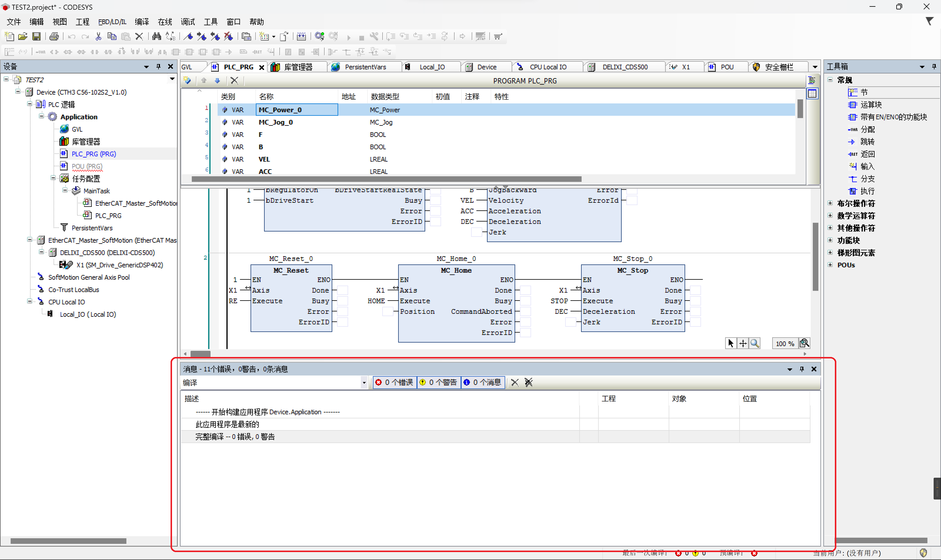
Task: Expand the 布尔操作符 toolbox category
Action: click(830, 203)
